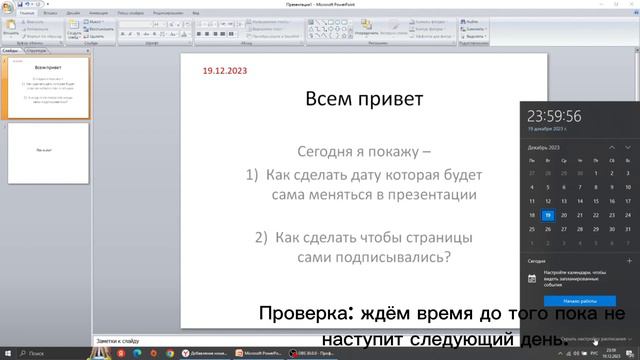640x360 pixels.
Task: Open the Упорядочить arrange dropdown
Action: [x=366, y=29]
